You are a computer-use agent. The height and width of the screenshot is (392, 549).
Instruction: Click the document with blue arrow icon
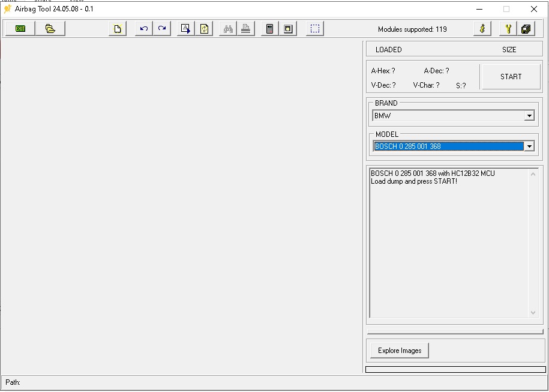pos(186,29)
